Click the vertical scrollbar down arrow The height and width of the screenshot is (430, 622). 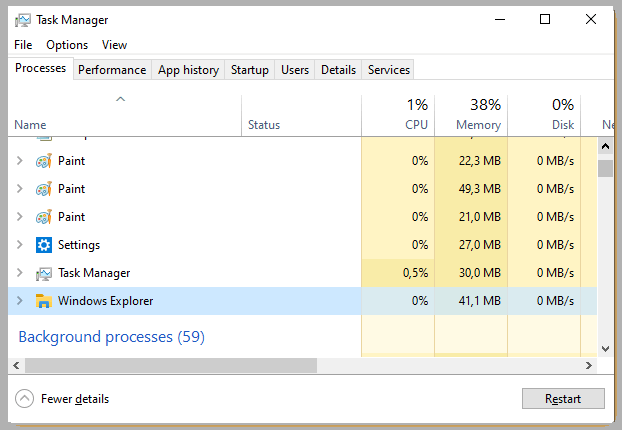[x=605, y=349]
